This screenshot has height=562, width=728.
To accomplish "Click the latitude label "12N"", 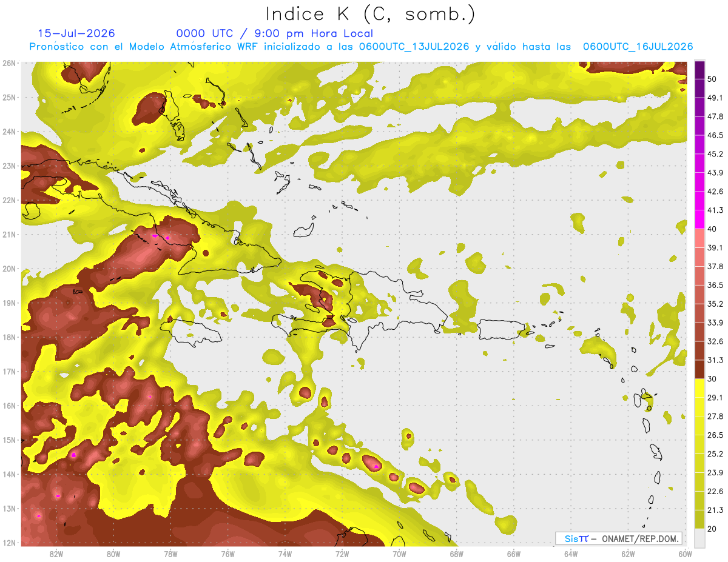I will click(9, 543).
